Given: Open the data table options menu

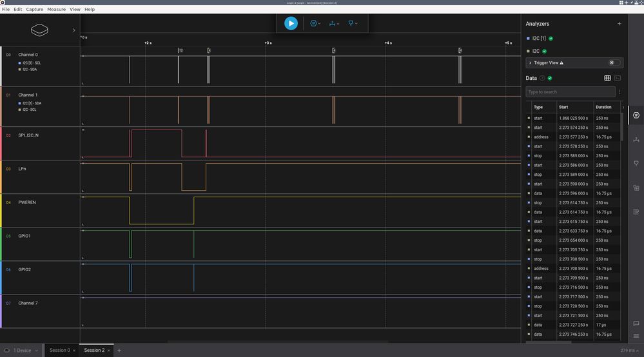Looking at the screenshot, I should coord(620,92).
